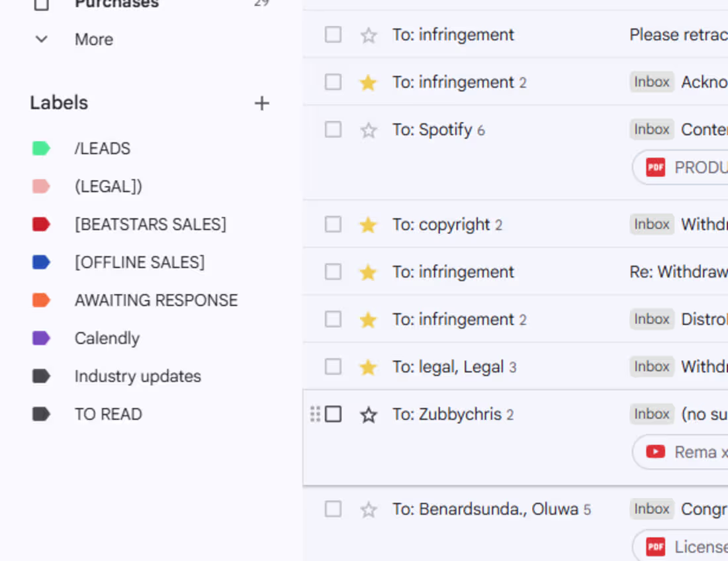Star the Zubbychris email

point(368,415)
